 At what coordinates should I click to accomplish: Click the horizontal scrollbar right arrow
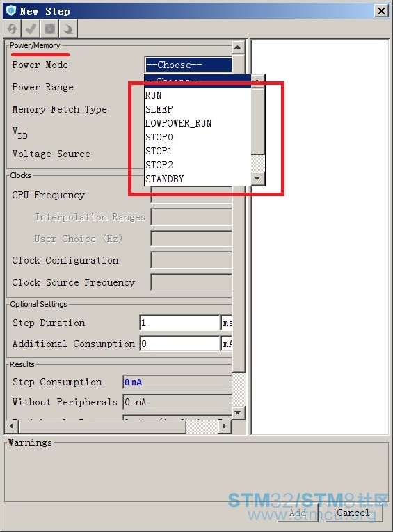point(224,426)
